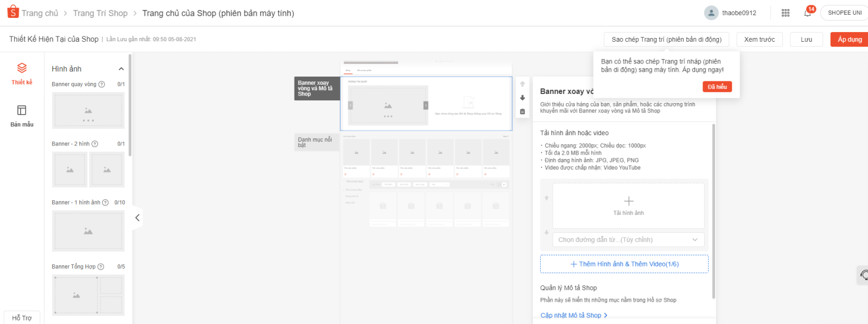
Task: Click the Áp dụng button
Action: tap(849, 40)
